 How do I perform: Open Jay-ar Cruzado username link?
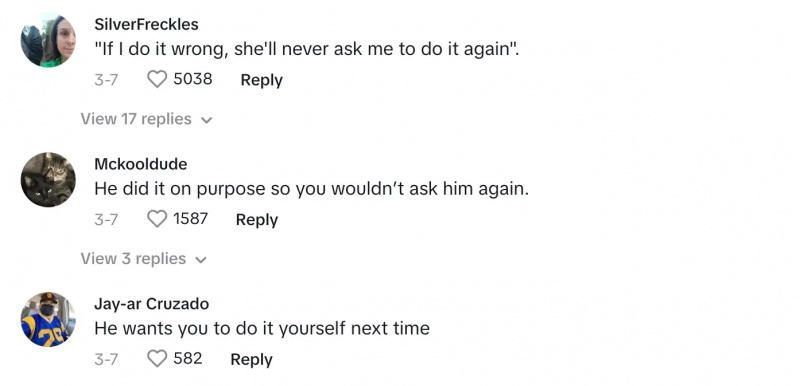(x=152, y=304)
